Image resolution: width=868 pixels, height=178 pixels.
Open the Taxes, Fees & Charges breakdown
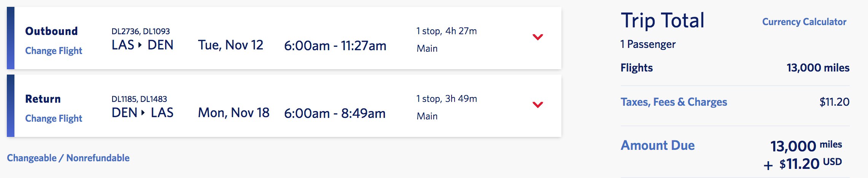click(674, 102)
